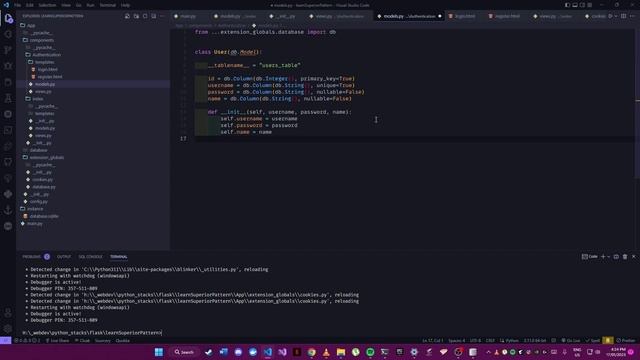Viewport: 640px width, 360px height.
Task: Open editor more actions ellipsis
Action: [632, 16]
